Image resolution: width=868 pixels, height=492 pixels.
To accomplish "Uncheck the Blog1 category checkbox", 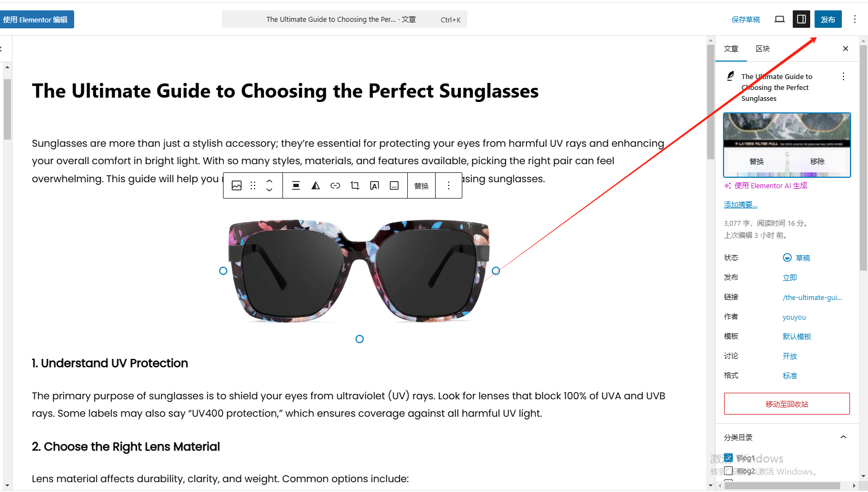I will (x=728, y=458).
